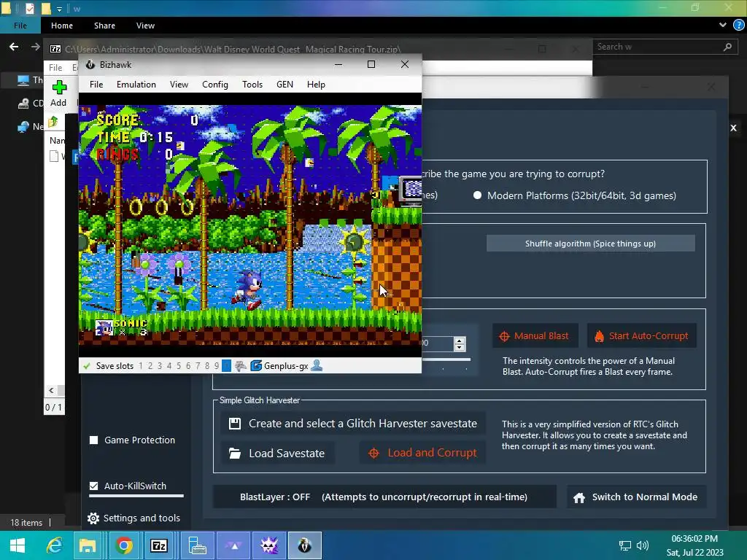
Task: Click Shuffle algorithm (Spice things up)
Action: pos(590,244)
